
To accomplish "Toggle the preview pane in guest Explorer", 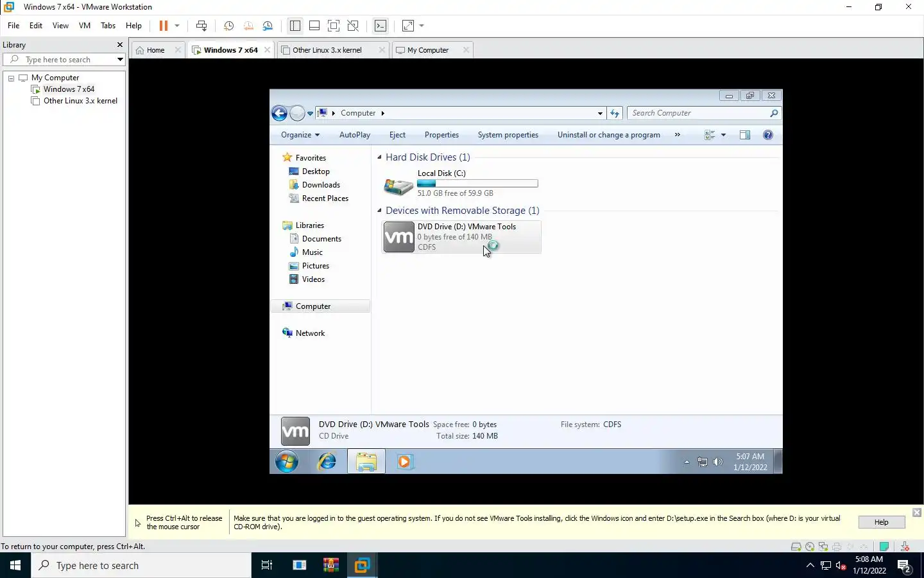I will (x=745, y=135).
